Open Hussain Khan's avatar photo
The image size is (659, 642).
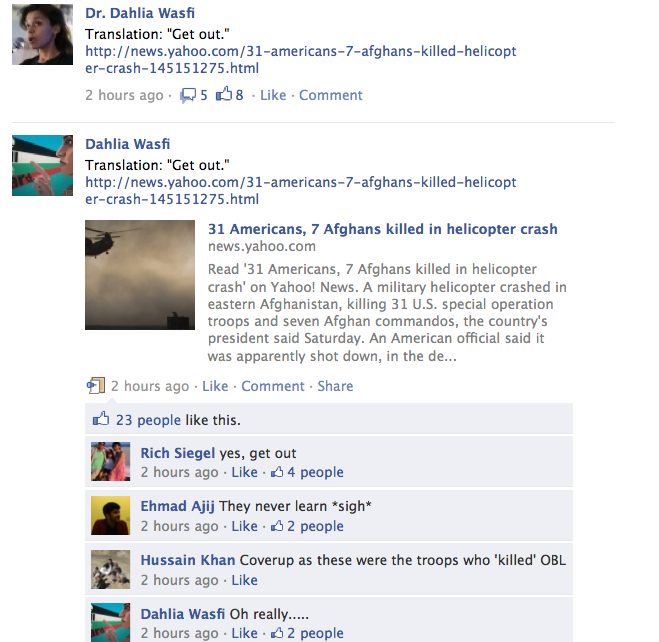tap(111, 569)
